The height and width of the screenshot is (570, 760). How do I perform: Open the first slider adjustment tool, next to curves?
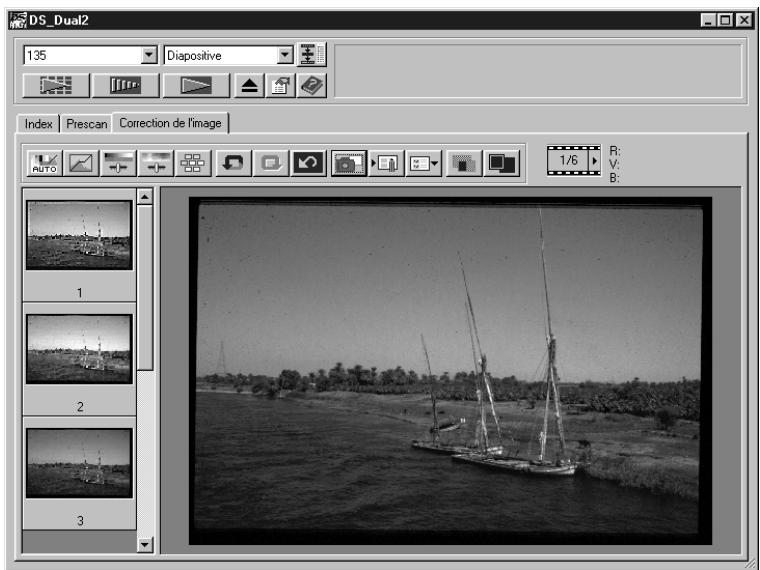click(119, 163)
